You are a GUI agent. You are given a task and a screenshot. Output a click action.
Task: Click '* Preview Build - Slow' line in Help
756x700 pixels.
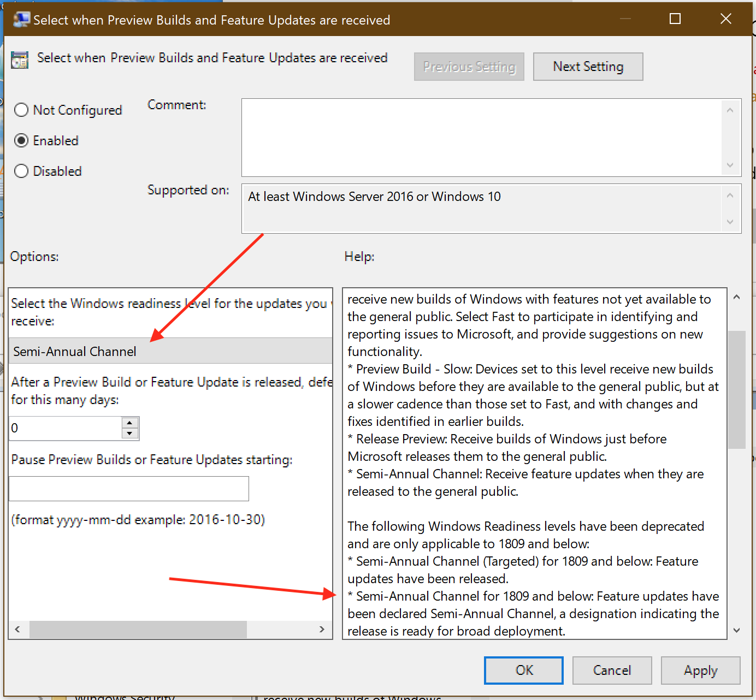[530, 369]
